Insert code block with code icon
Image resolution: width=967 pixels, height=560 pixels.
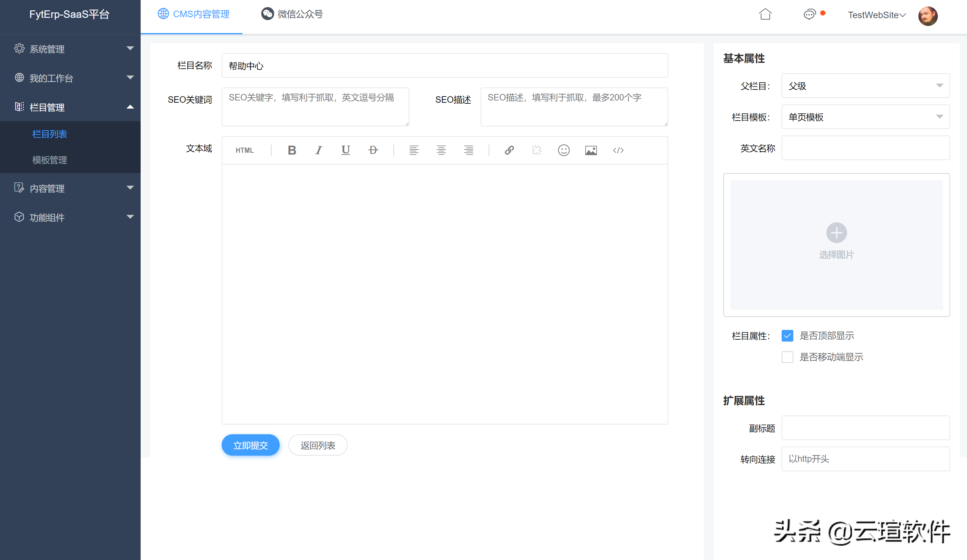coord(618,150)
